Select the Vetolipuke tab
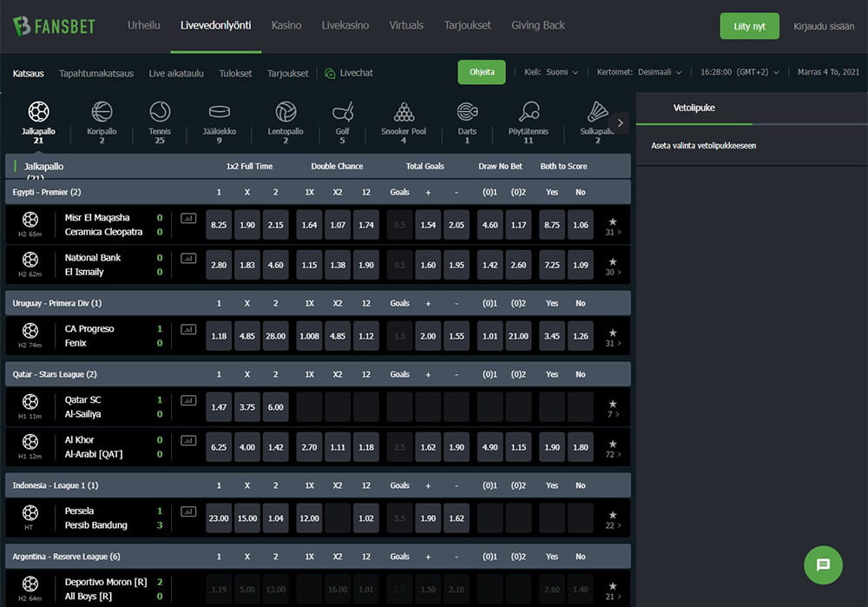868x607 pixels. click(694, 108)
